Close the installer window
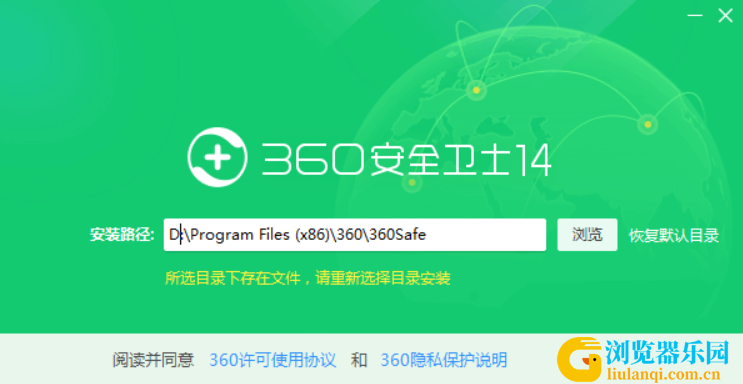 pos(725,16)
